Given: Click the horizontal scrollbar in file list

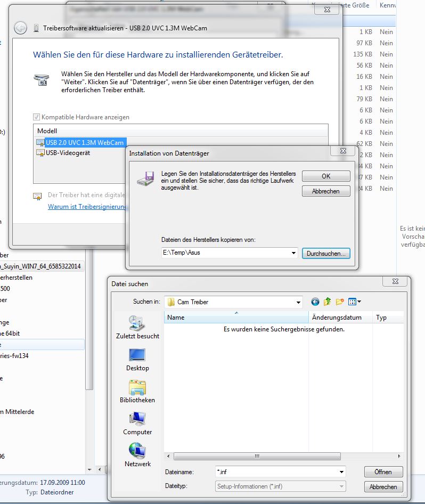Looking at the screenshot, I should (x=257, y=456).
